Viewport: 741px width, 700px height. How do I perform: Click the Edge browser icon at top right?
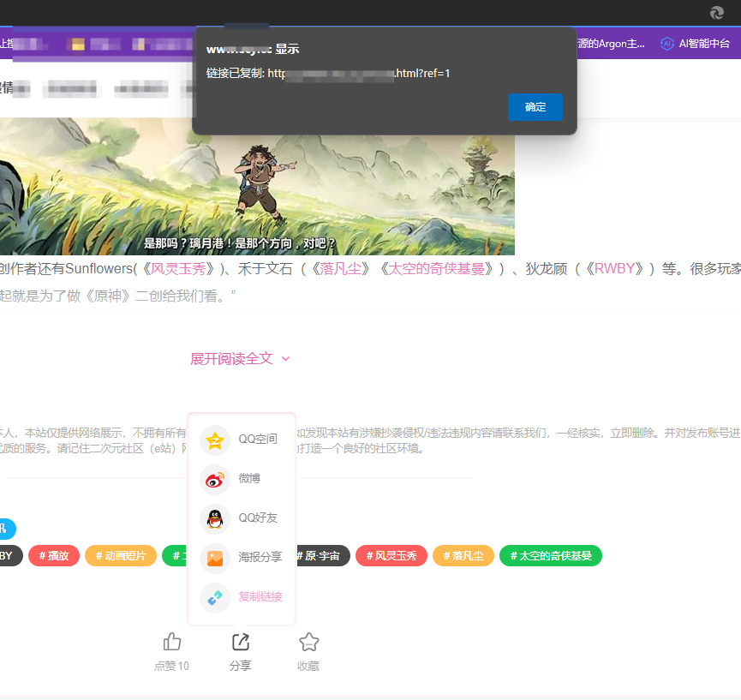(x=717, y=12)
